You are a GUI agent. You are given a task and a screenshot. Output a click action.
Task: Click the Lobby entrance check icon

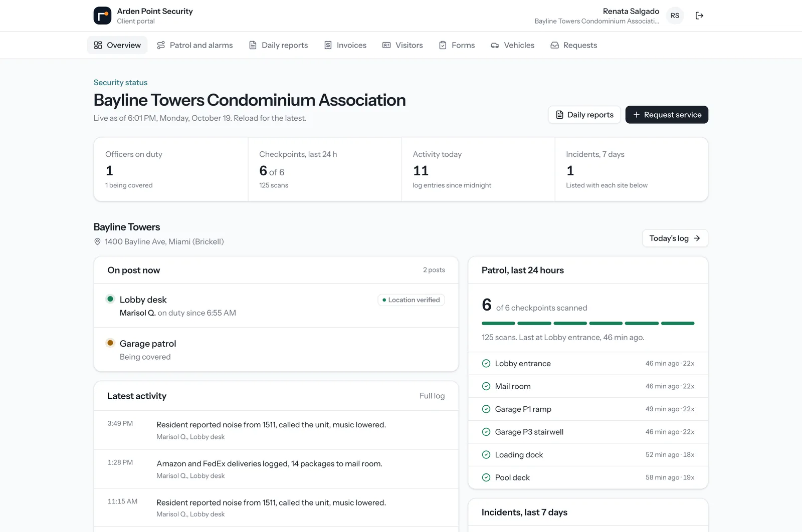pos(486,364)
